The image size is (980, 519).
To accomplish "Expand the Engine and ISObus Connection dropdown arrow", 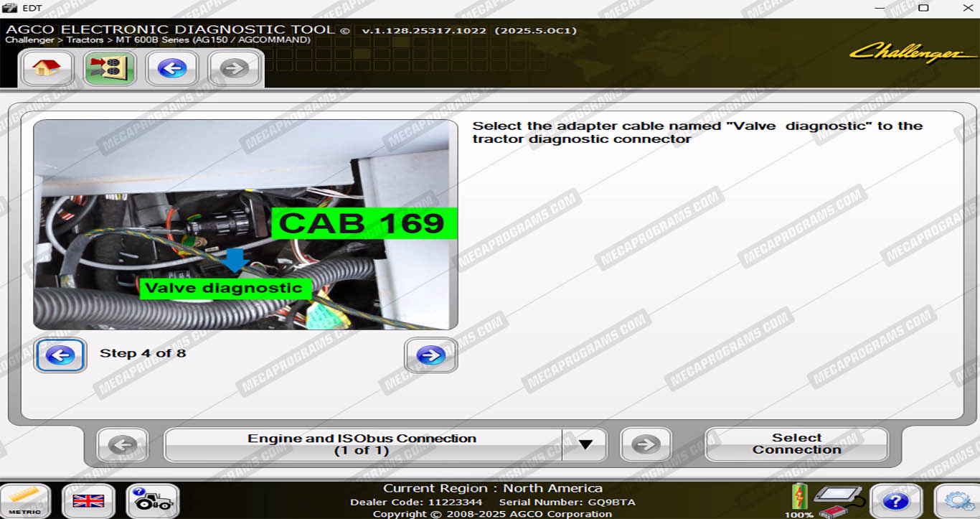I will coord(585,444).
